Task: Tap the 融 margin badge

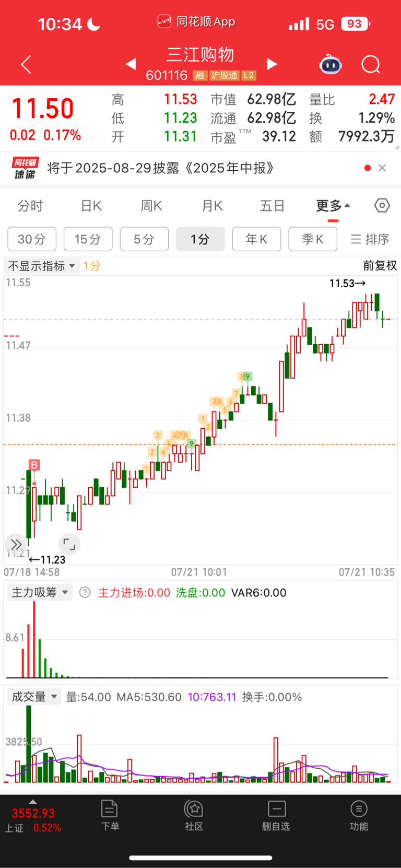Action: pyautogui.click(x=200, y=76)
